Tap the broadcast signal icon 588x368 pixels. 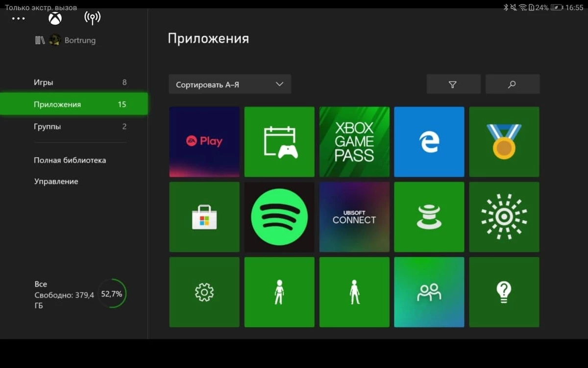click(92, 19)
